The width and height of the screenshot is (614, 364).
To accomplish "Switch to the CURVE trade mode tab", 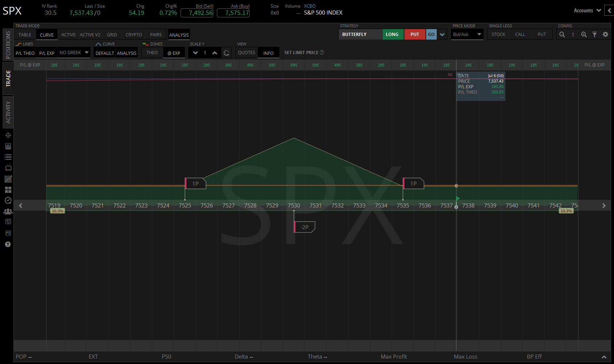I will 47,35.
